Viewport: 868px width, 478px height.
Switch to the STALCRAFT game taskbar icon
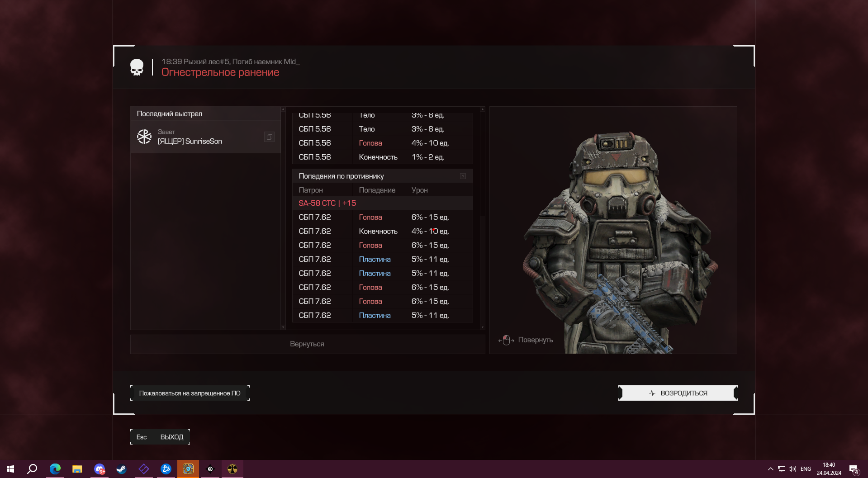(232, 469)
